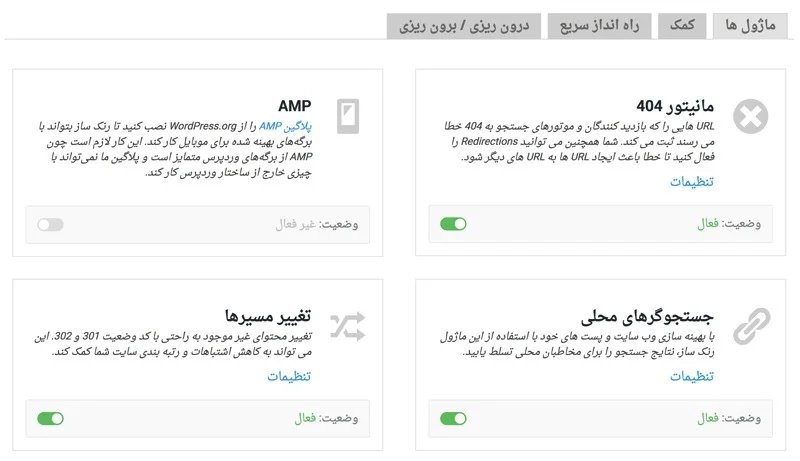Click the AMP module heading
This screenshot has width=800, height=461.
[294, 106]
